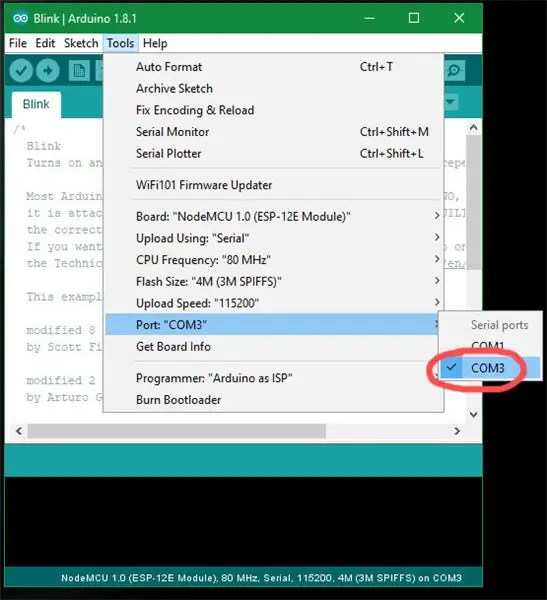Click the vertical scrollbar up arrow

pyautogui.click(x=474, y=127)
